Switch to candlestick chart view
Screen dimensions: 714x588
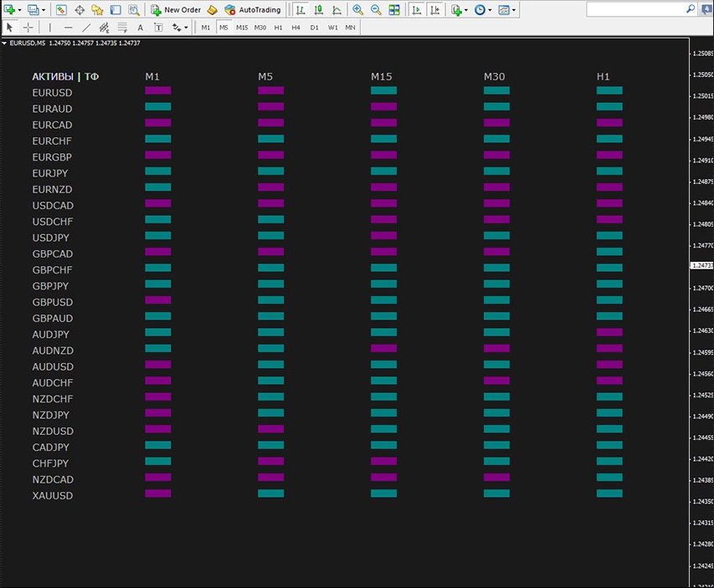coord(318,10)
